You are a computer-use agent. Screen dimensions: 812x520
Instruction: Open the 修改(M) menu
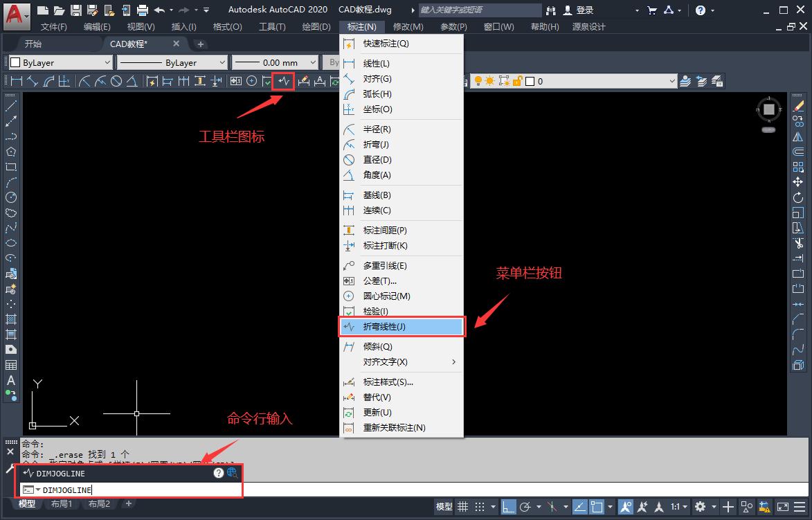[x=408, y=26]
